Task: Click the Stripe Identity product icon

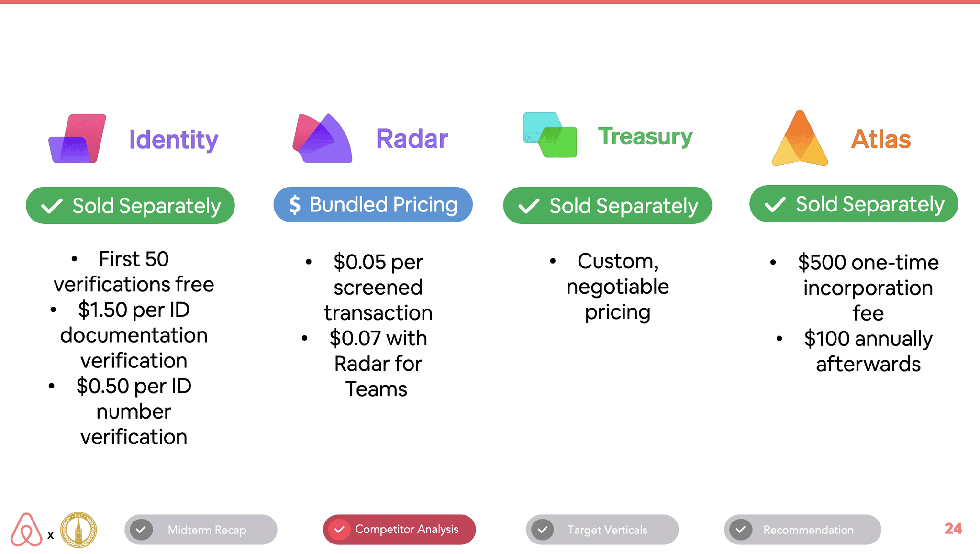Action: click(78, 138)
